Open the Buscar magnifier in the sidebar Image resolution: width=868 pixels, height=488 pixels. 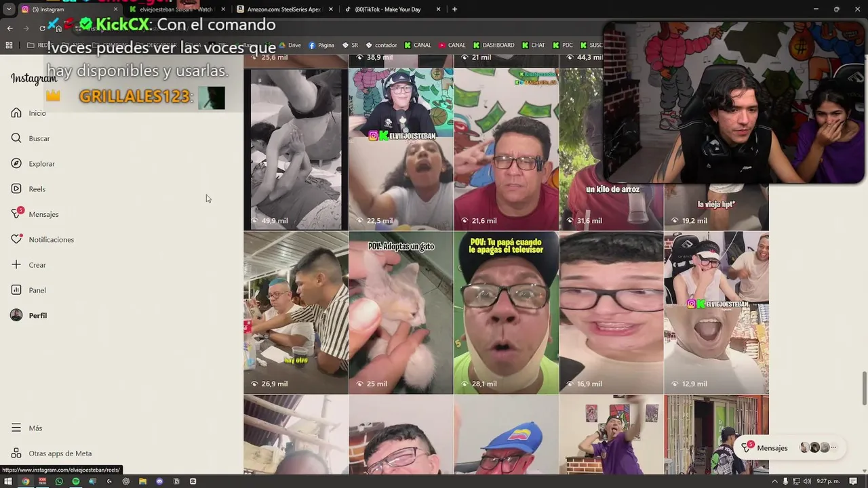(x=16, y=138)
